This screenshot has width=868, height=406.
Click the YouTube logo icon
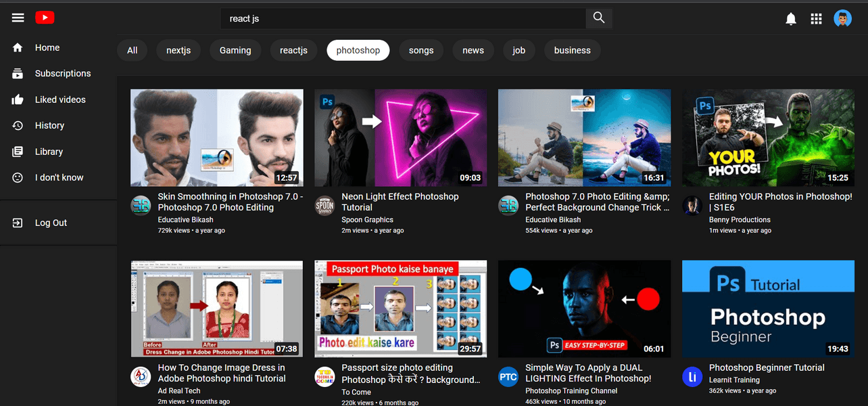(45, 18)
